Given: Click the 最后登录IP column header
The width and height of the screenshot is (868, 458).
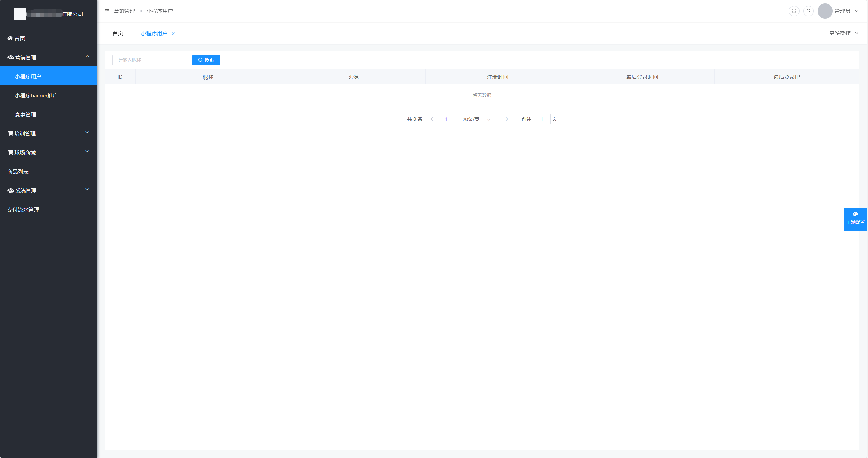Looking at the screenshot, I should click(787, 77).
